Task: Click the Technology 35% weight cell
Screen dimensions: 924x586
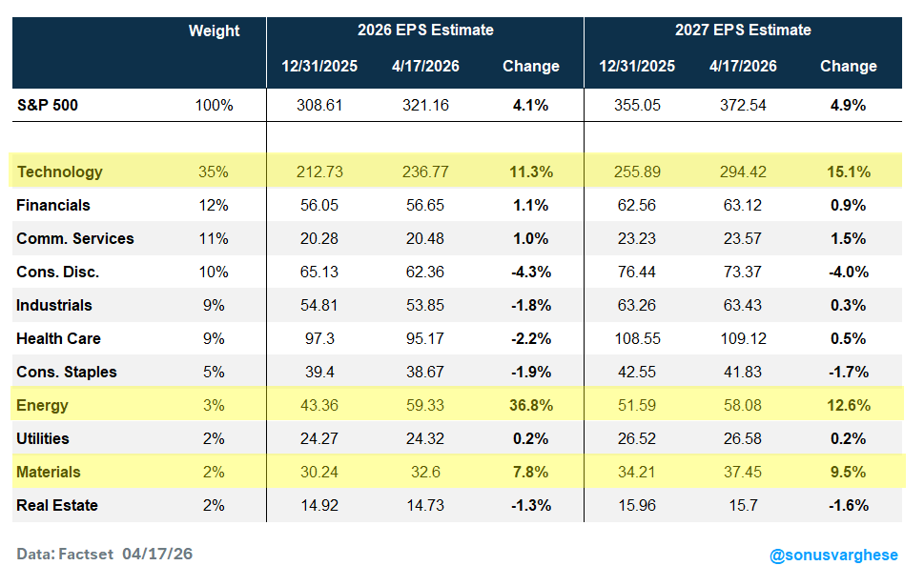Action: [214, 172]
